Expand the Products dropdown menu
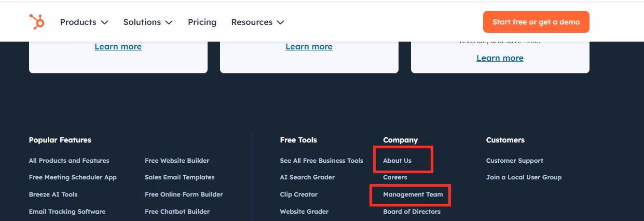This screenshot has height=221, width=644. click(84, 22)
